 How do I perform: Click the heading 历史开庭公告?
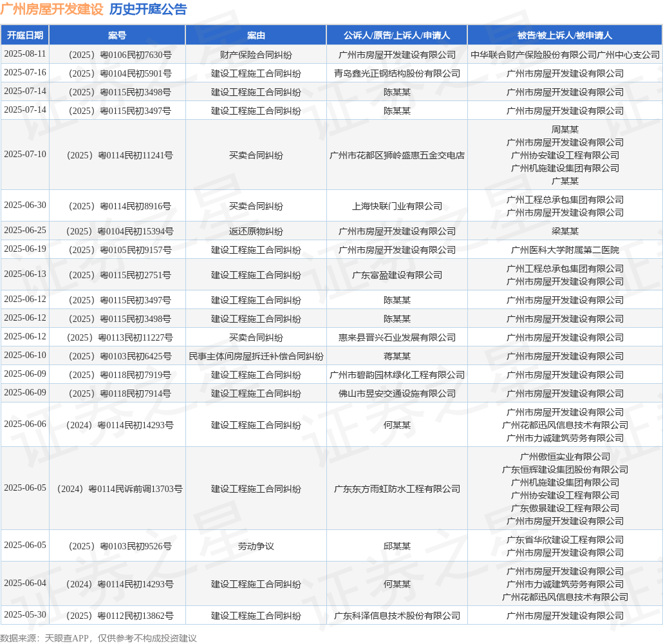(148, 9)
